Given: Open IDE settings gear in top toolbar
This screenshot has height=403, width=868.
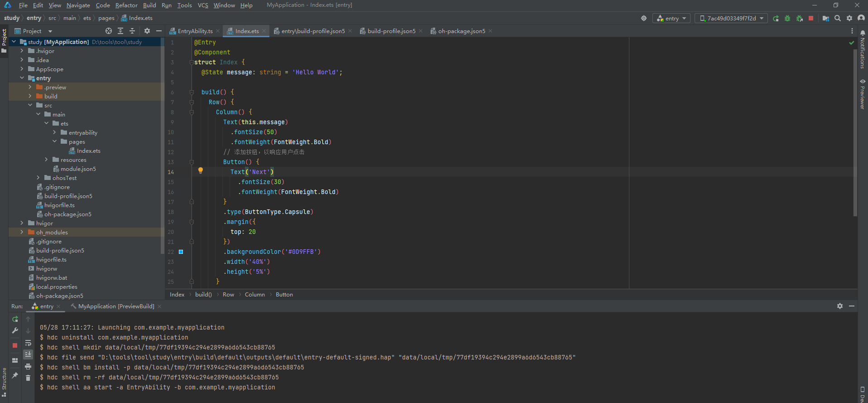Looking at the screenshot, I should point(849,19).
